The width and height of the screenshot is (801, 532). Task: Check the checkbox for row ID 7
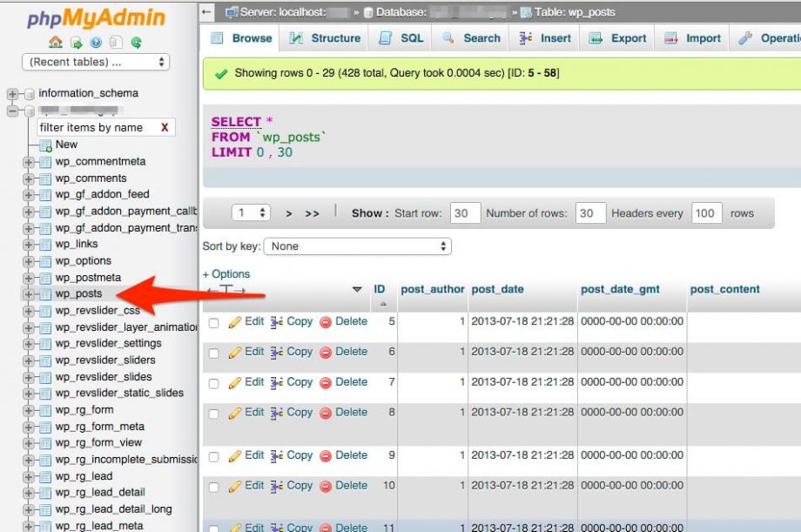tap(214, 383)
